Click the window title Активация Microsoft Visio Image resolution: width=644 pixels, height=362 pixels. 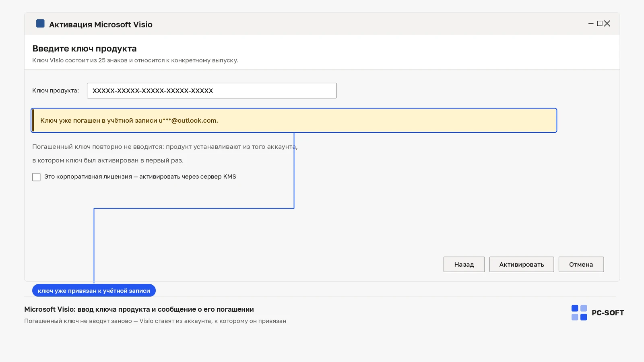101,25
